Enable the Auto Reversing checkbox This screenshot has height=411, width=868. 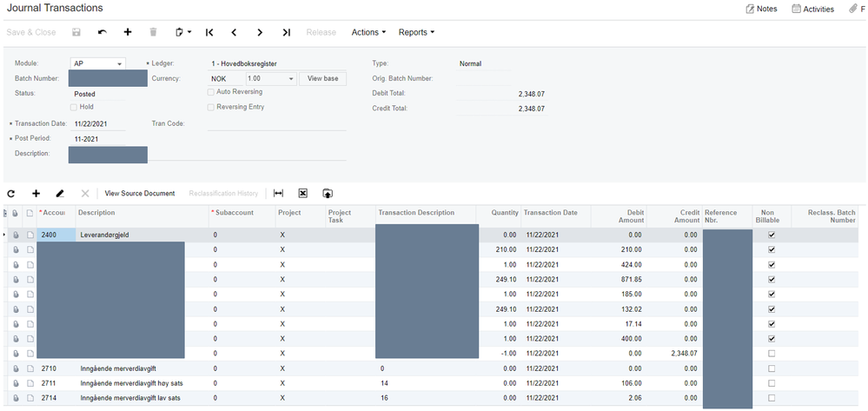[x=211, y=92]
